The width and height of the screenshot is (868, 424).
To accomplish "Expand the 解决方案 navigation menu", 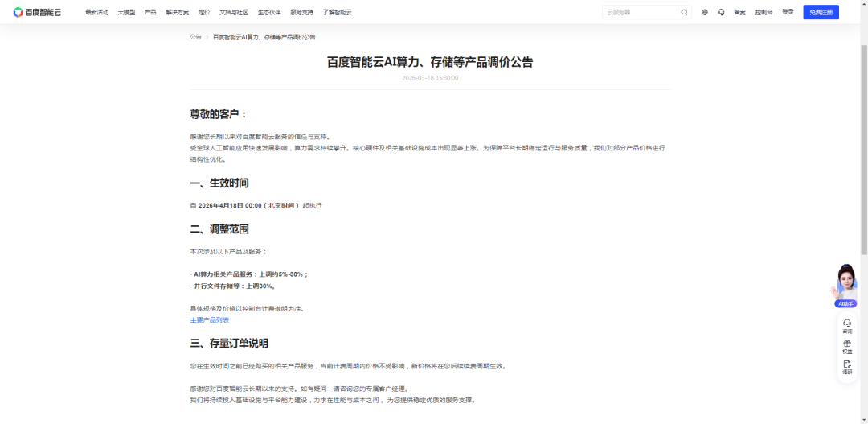I will coord(178,12).
